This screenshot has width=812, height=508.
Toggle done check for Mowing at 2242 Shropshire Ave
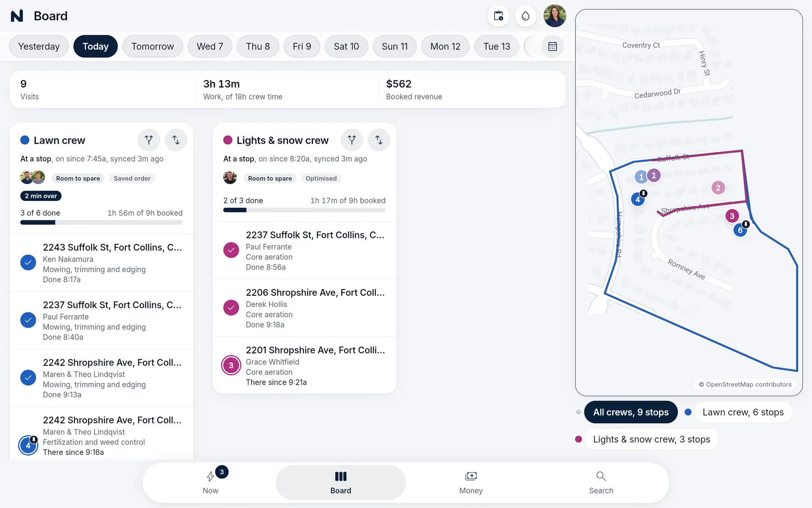[x=28, y=378]
